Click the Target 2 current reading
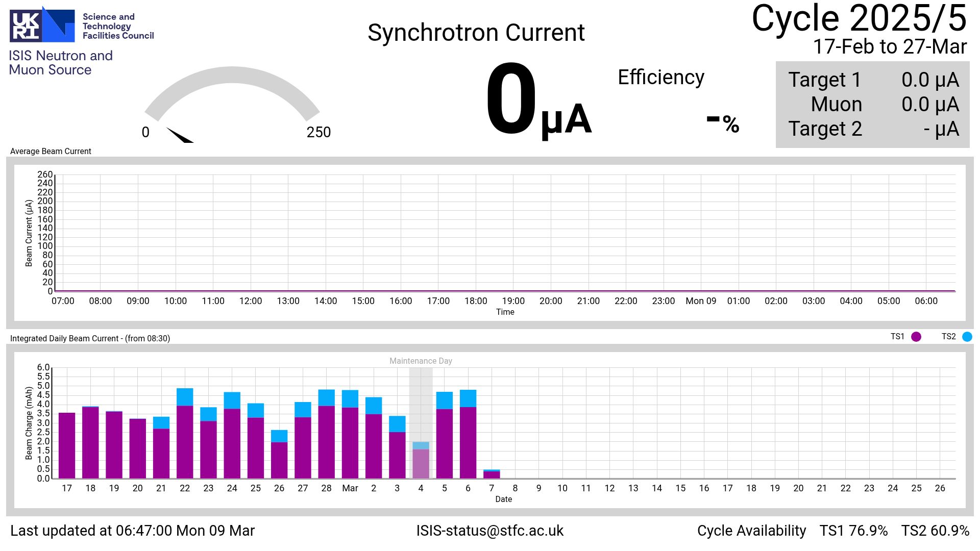Image resolution: width=980 pixels, height=551 pixels. pyautogui.click(x=941, y=129)
